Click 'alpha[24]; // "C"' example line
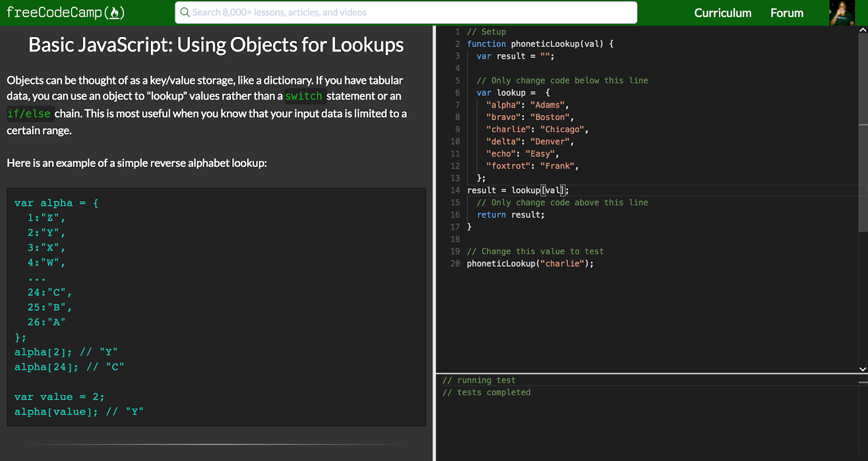The width and height of the screenshot is (868, 461). pos(69,367)
